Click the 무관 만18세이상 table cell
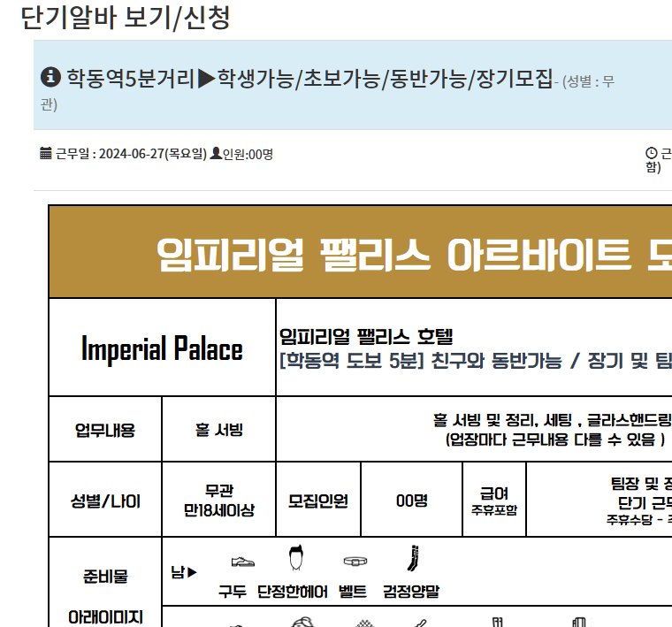The image size is (672, 627). click(x=218, y=501)
